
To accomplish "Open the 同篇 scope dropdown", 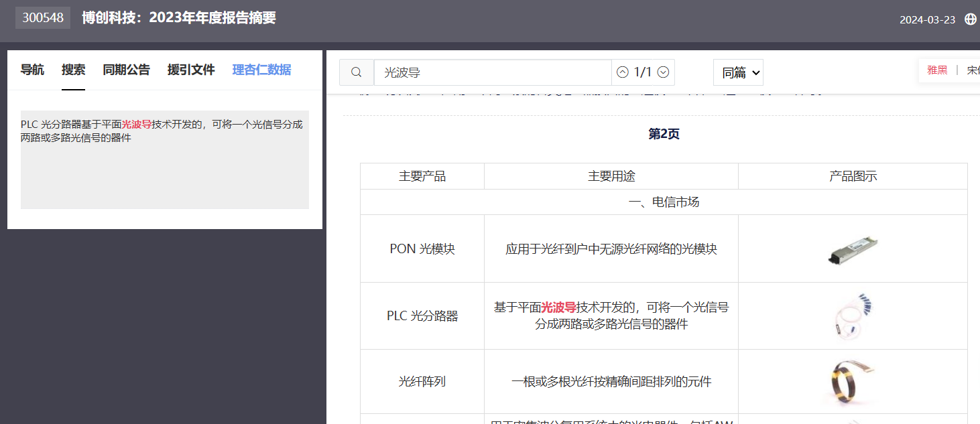I will point(738,72).
